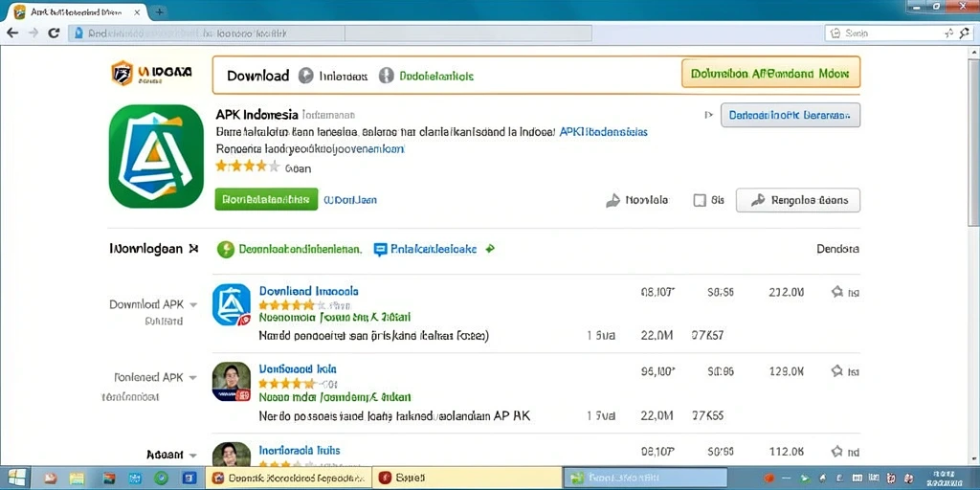Switch to the taskbar window with red icon
Viewport: 980px width, 490px height.
[x=467, y=479]
